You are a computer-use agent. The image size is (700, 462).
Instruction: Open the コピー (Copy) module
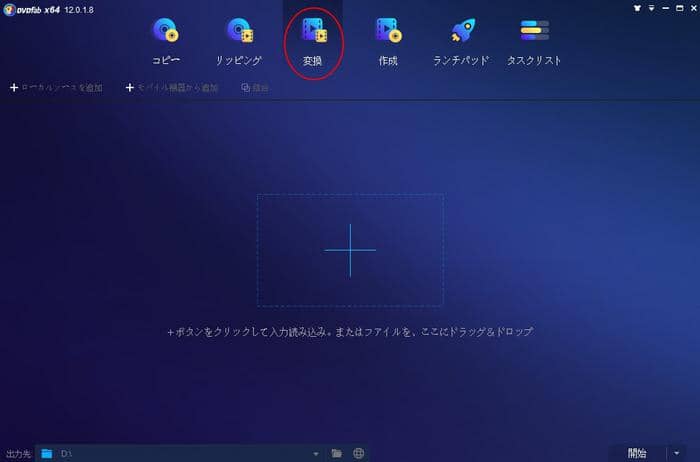166,42
